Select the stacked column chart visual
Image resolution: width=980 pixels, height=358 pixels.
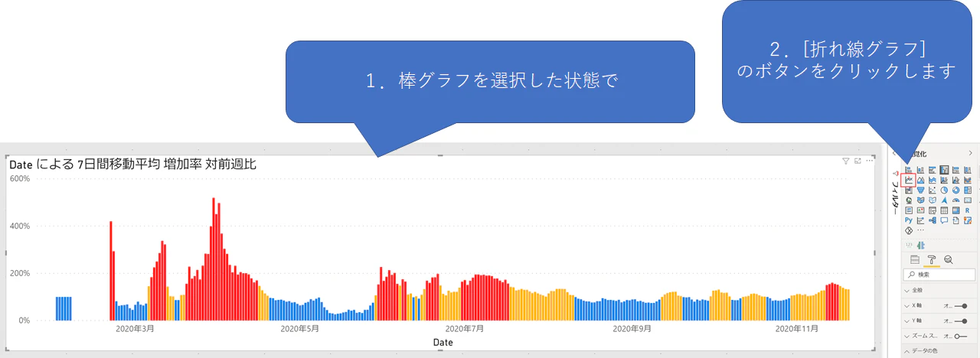[x=920, y=169]
